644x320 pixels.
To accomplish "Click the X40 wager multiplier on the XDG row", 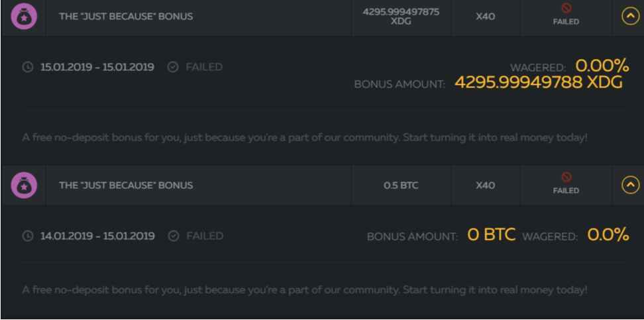I will tap(486, 17).
